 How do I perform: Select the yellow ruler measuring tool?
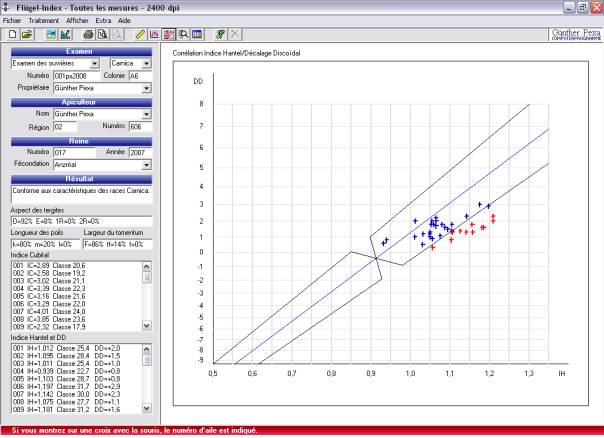pos(140,34)
